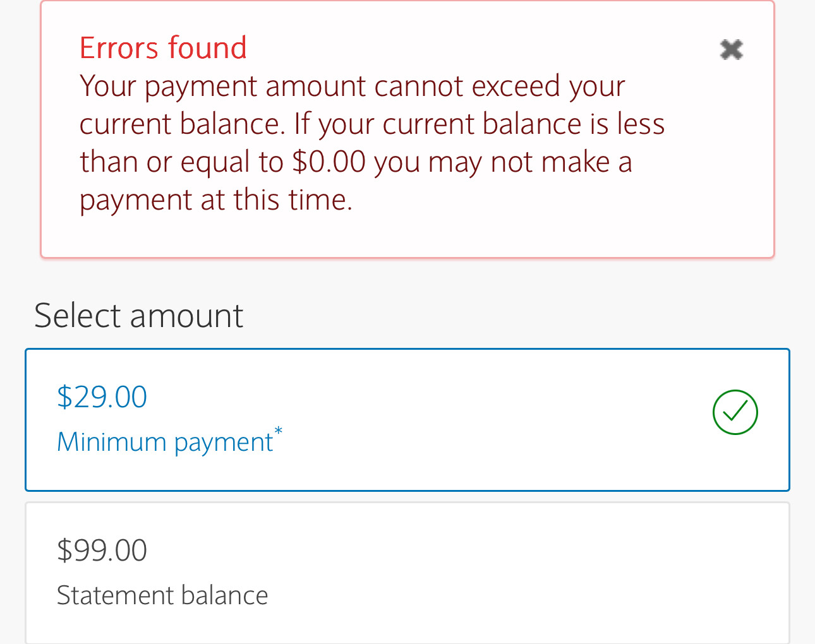Image resolution: width=815 pixels, height=644 pixels.
Task: Click the "Minimum payment" label text
Action: [x=164, y=442]
